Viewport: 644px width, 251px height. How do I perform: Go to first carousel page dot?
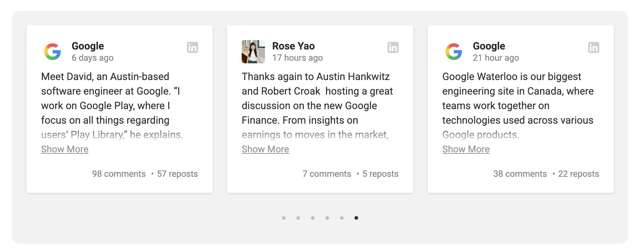(x=283, y=218)
